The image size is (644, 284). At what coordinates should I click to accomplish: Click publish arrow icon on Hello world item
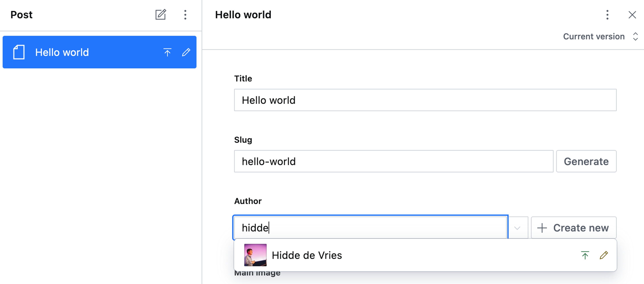click(167, 52)
